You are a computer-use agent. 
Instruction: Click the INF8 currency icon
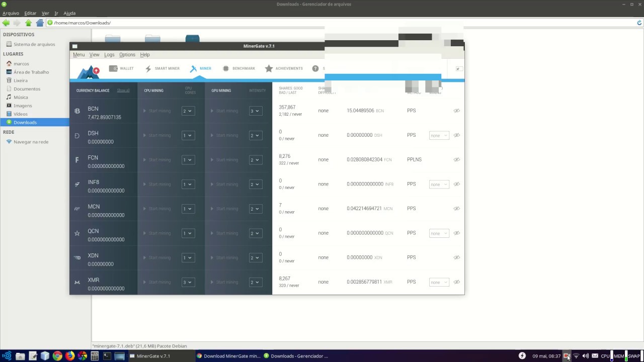click(x=77, y=185)
